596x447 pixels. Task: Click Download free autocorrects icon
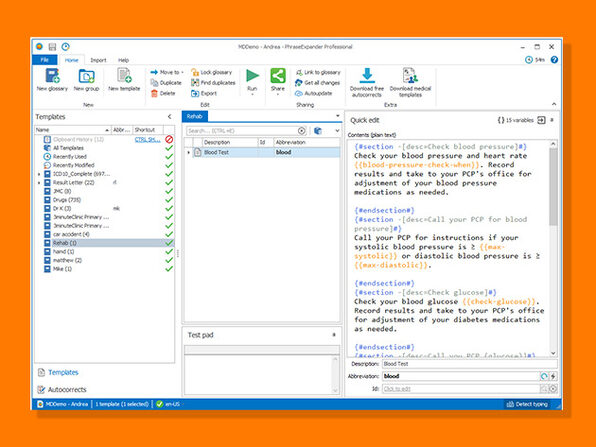pyautogui.click(x=367, y=82)
